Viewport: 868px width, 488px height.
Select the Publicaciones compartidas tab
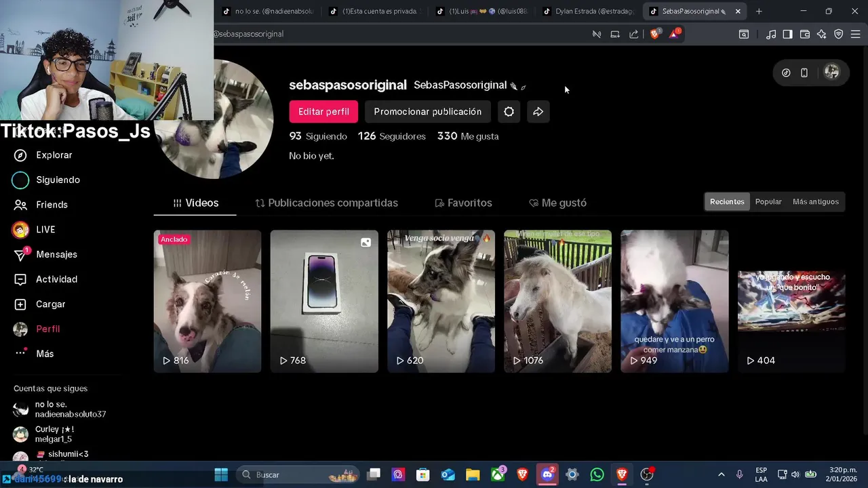[326, 203]
